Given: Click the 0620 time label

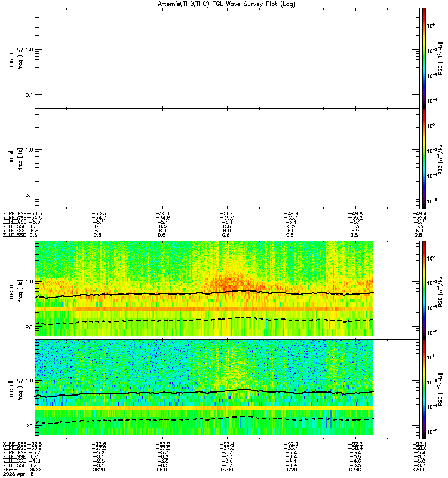Looking at the screenshot, I should pyautogui.click(x=99, y=470).
